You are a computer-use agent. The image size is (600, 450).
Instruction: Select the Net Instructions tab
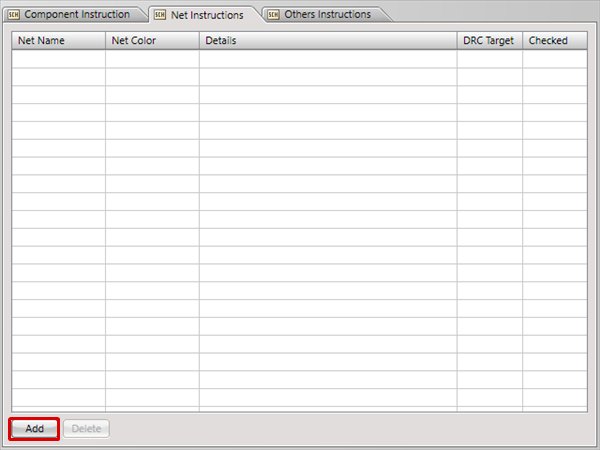click(x=206, y=15)
